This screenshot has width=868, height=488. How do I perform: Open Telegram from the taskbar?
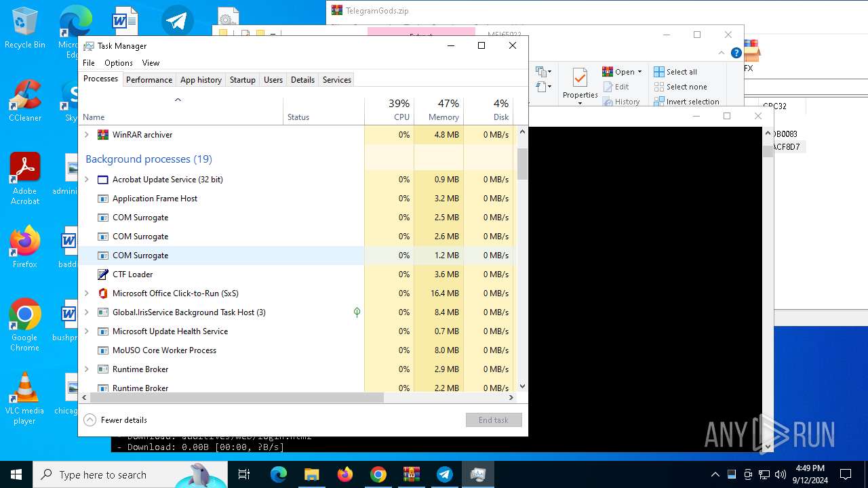(x=445, y=474)
